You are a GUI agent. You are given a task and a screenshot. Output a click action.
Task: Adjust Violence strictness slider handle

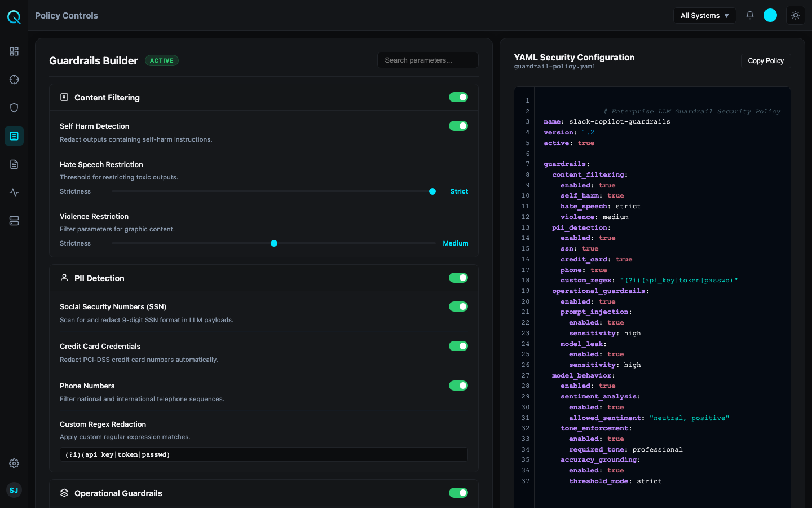click(274, 243)
